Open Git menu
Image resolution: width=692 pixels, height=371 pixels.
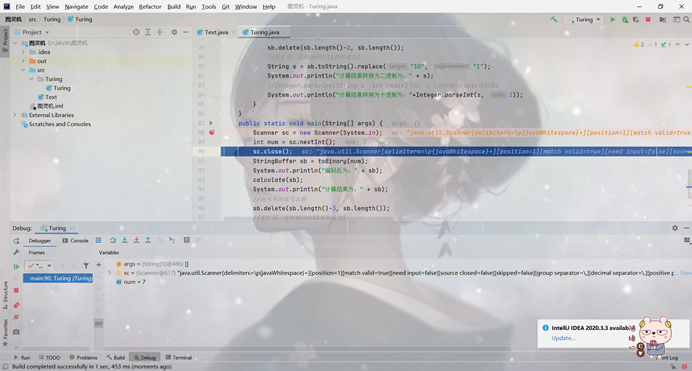click(226, 7)
